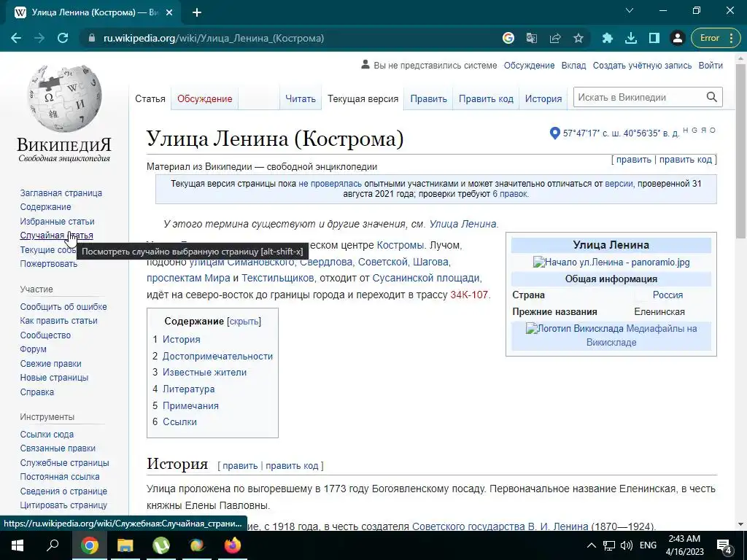The width and height of the screenshot is (747, 560).
Task: Open the tab search chevron in title bar
Action: [x=630, y=10]
